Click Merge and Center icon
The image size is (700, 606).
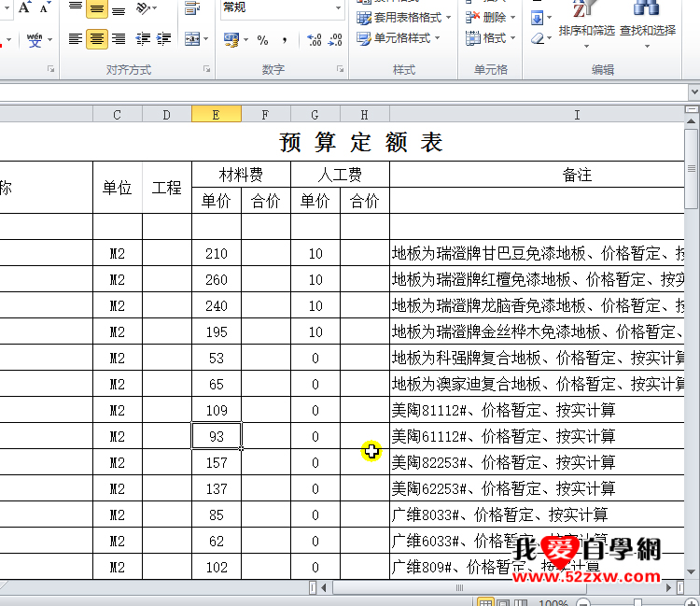[x=192, y=39]
